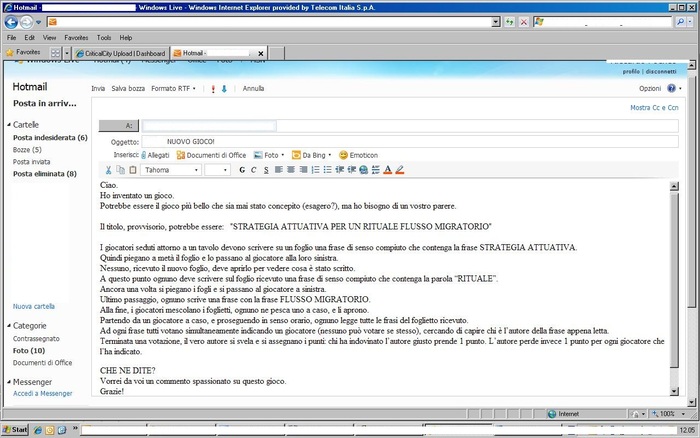This screenshot has width=700, height=438.
Task: Insert hyperlink using the globe icon
Action: point(363,170)
